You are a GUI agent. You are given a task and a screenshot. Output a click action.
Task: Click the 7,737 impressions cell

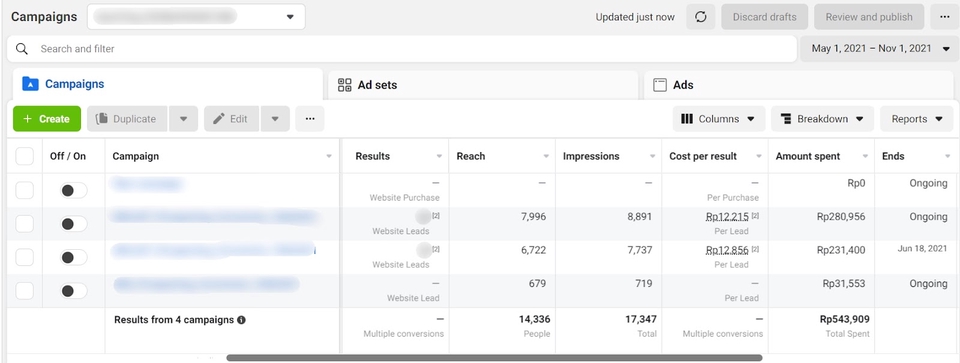(x=640, y=250)
